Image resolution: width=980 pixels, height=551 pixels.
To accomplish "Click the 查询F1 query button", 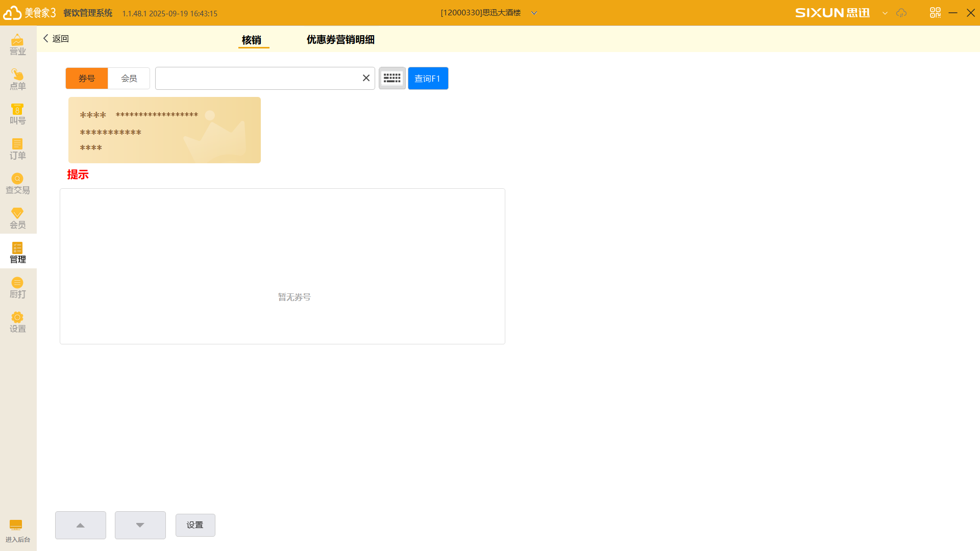I will point(428,78).
